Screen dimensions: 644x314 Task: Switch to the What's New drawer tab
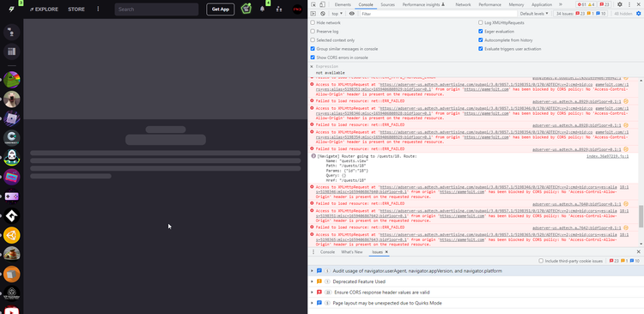pyautogui.click(x=351, y=252)
